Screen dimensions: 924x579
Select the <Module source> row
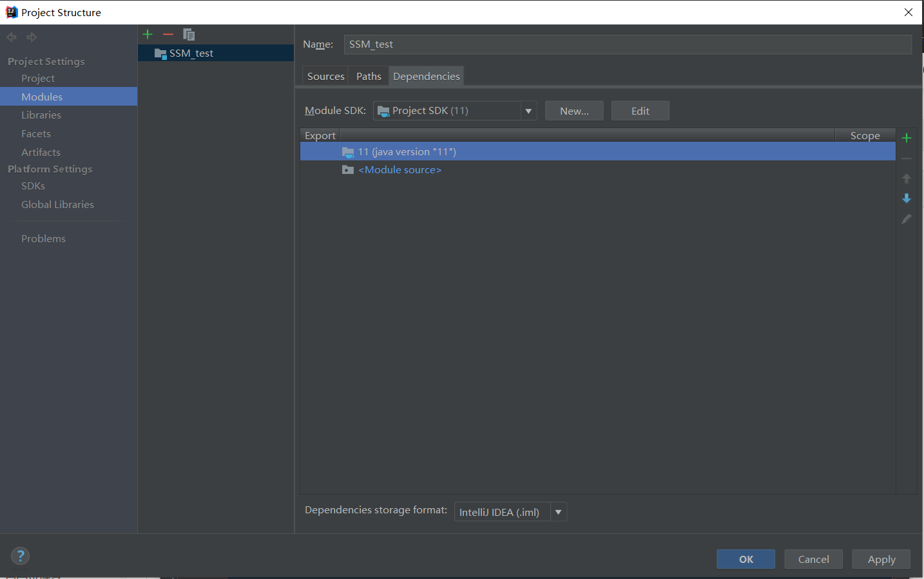click(598, 170)
